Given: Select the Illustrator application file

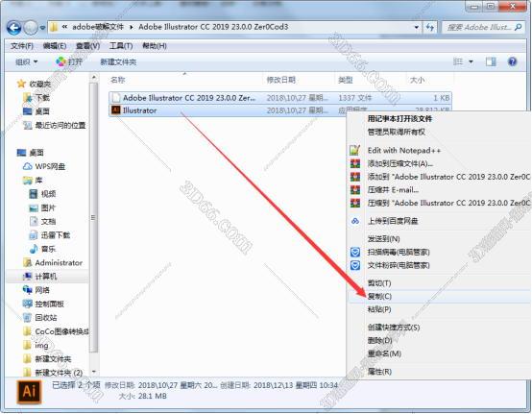Looking at the screenshot, I should pos(228,110).
